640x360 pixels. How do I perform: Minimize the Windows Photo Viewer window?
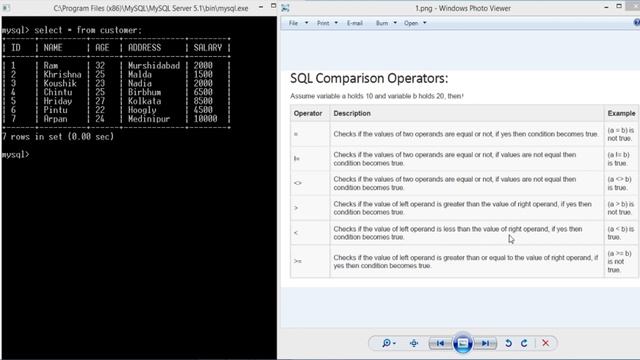[606, 7]
